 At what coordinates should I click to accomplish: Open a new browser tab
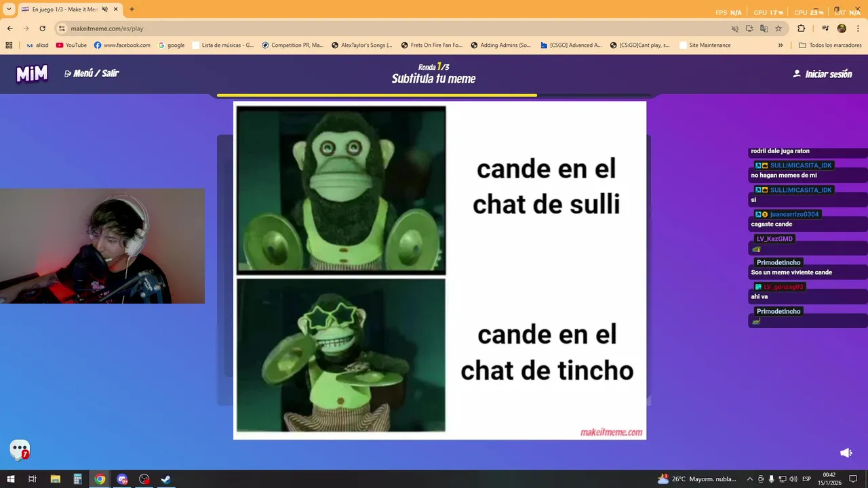tap(132, 9)
